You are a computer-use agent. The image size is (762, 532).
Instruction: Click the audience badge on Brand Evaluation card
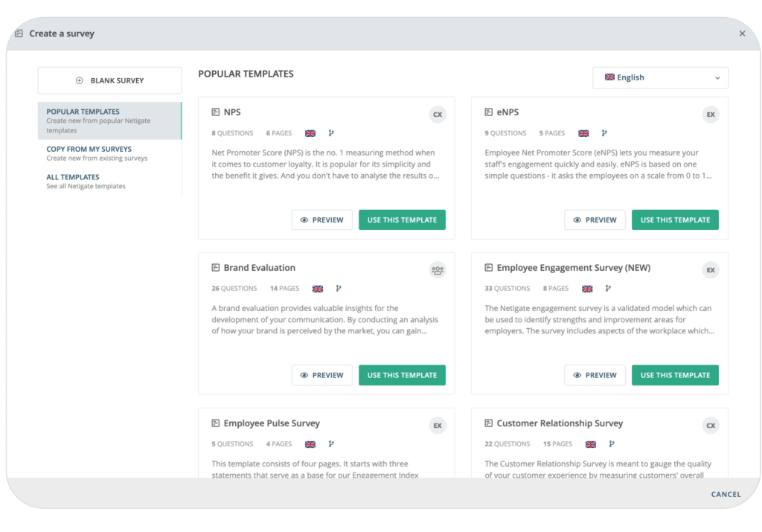[438, 270]
